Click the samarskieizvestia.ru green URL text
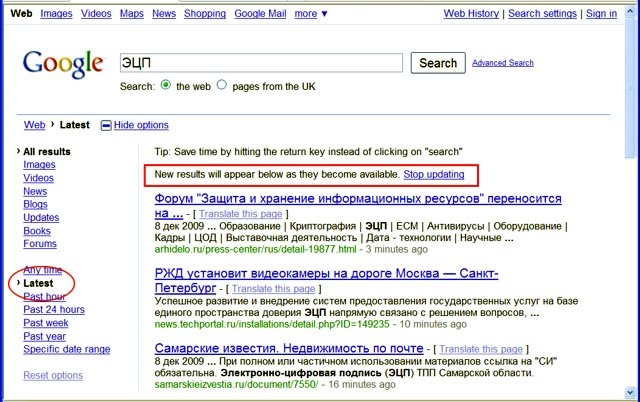 pyautogui.click(x=236, y=384)
